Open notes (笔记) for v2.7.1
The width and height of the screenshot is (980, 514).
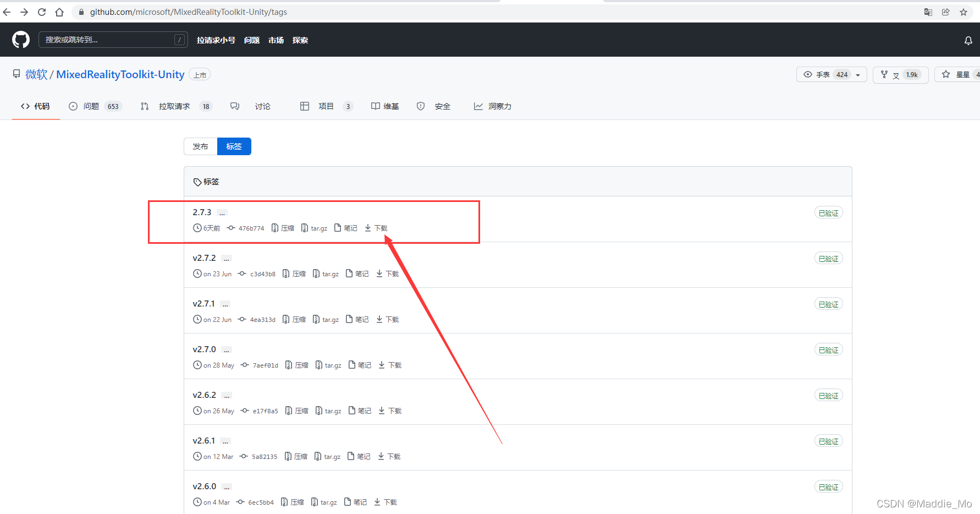[357, 320]
